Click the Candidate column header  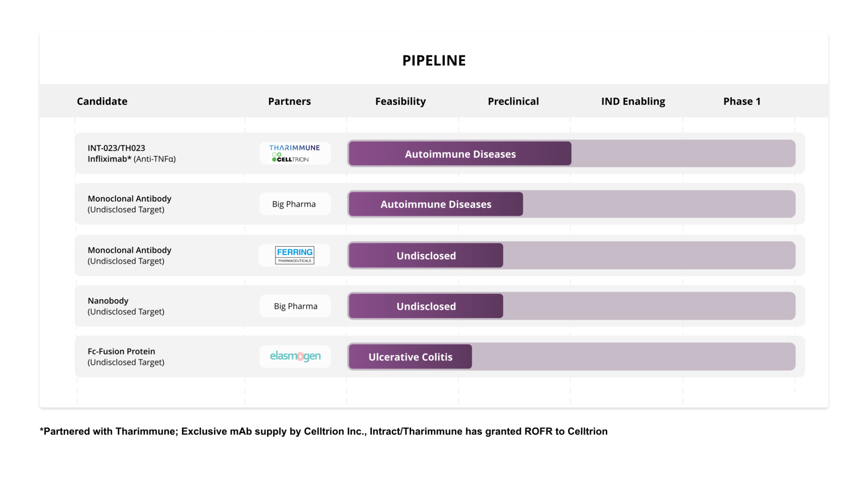click(102, 101)
